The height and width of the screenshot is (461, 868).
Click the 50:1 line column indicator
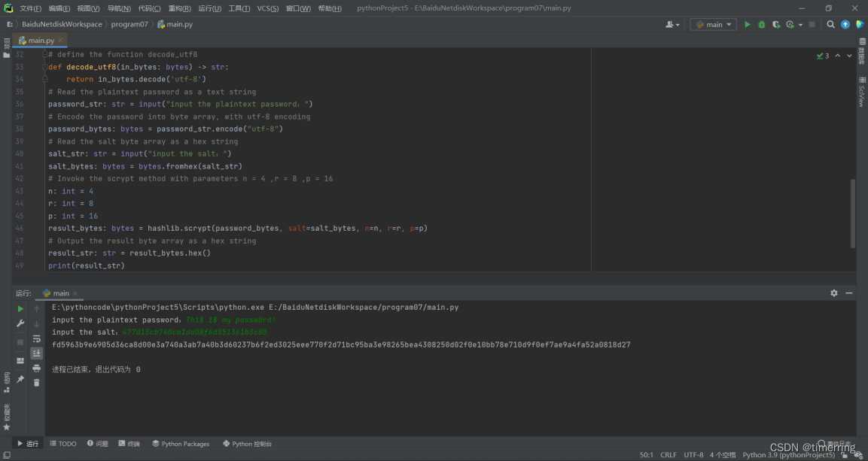(x=647, y=455)
